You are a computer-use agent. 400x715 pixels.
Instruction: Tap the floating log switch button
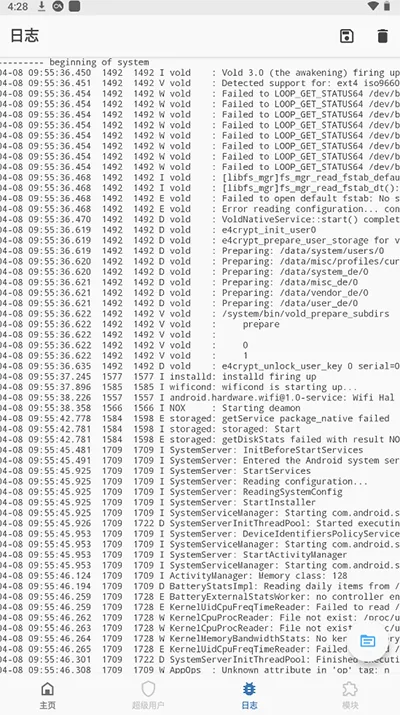point(368,641)
